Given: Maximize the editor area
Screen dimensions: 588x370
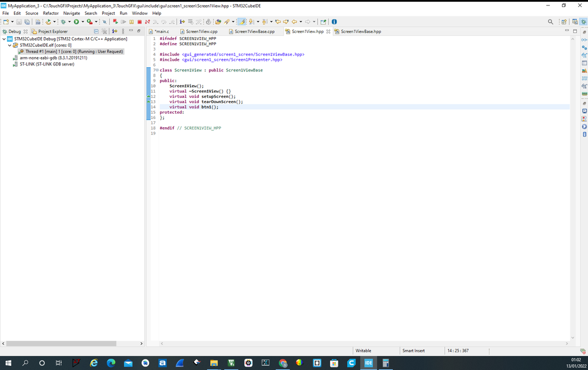Looking at the screenshot, I should (x=575, y=31).
